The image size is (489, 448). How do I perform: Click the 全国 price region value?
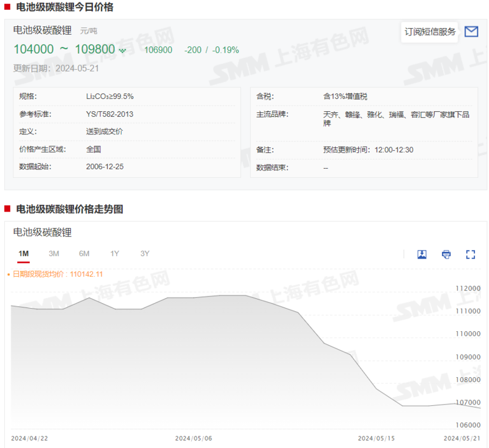click(x=94, y=149)
